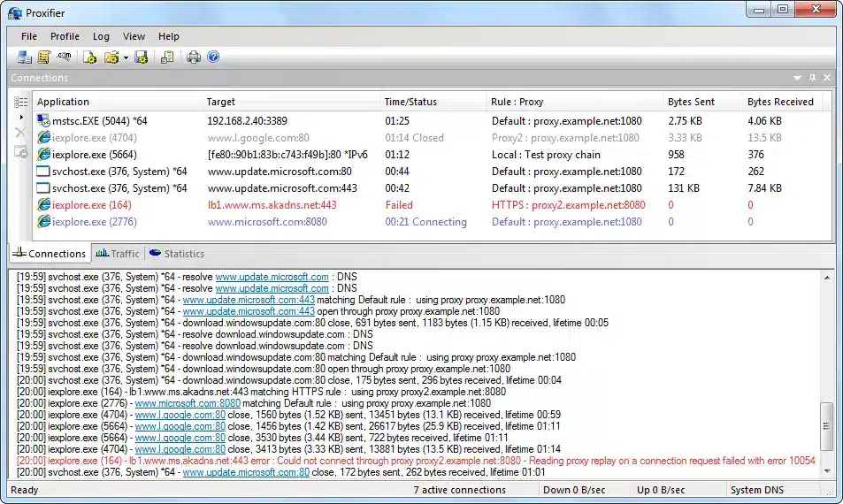Click the Print icon in toolbar
This screenshot has width=843, height=504.
[x=194, y=57]
